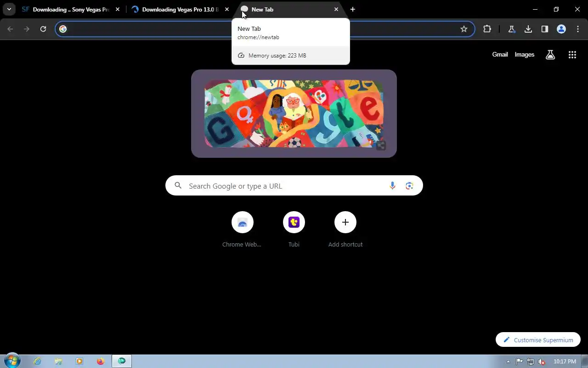Screen dimensions: 588x368
Task: Start voice search with microphone icon
Action: point(392,186)
